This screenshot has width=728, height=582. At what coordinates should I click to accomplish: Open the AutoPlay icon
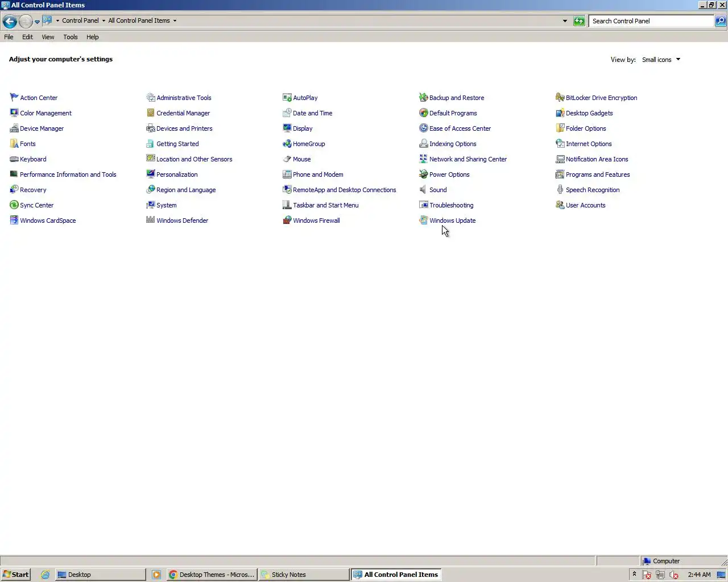click(287, 98)
